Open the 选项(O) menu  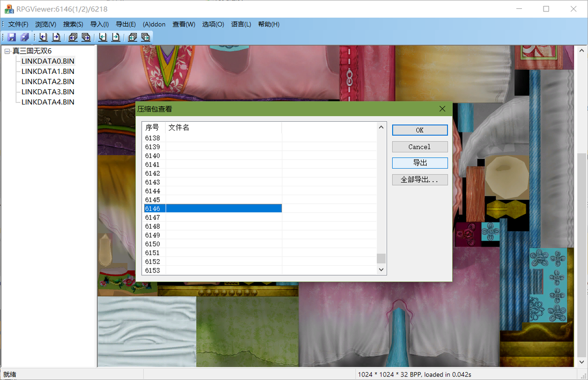(x=213, y=24)
